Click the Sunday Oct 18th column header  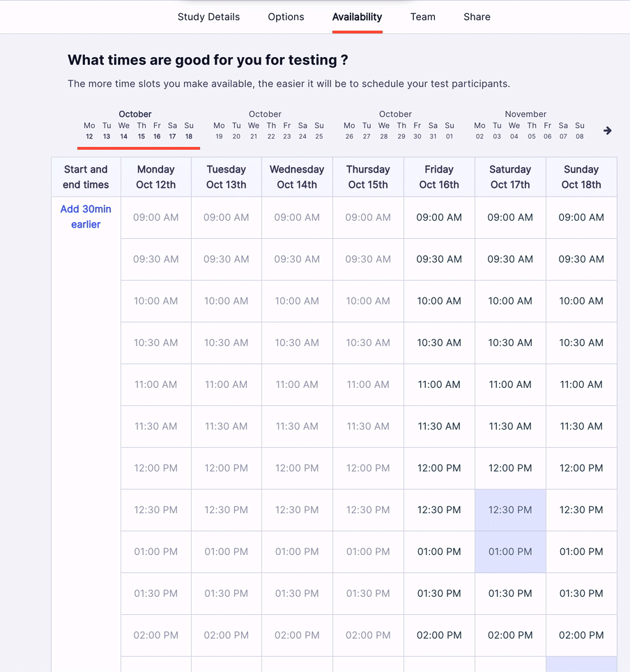pyautogui.click(x=581, y=177)
